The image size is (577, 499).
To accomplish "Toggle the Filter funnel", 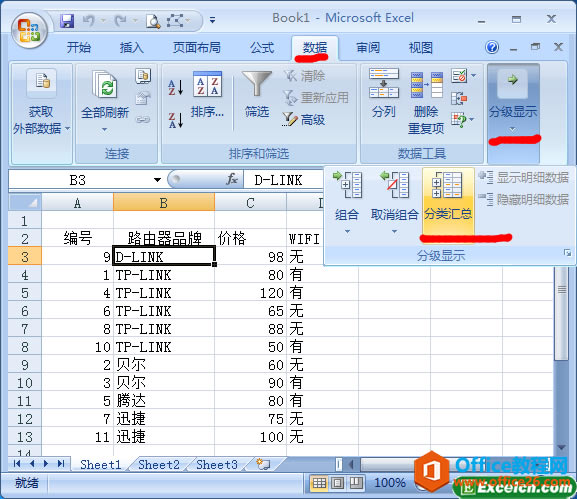I will tap(256, 84).
